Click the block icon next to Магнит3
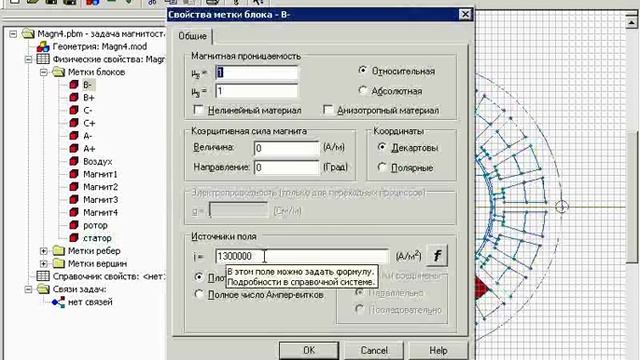Screen dimensions: 640x360 74,200
